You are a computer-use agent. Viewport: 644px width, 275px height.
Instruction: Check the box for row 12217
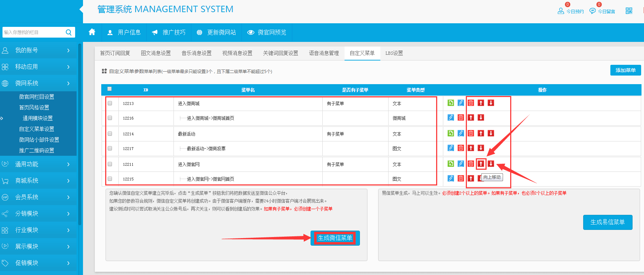[110, 149]
